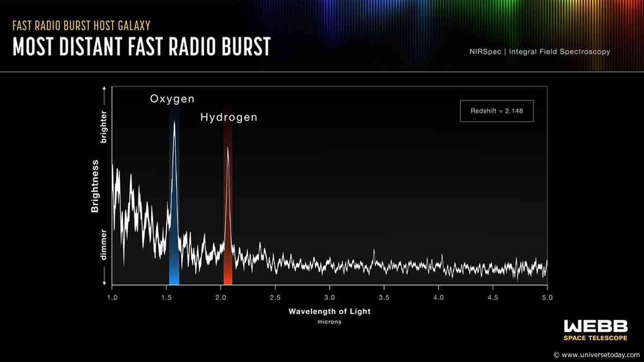
Task: Click the 'FAST RADIO BURST HOST GALAXY' heading
Action: [x=81, y=25]
